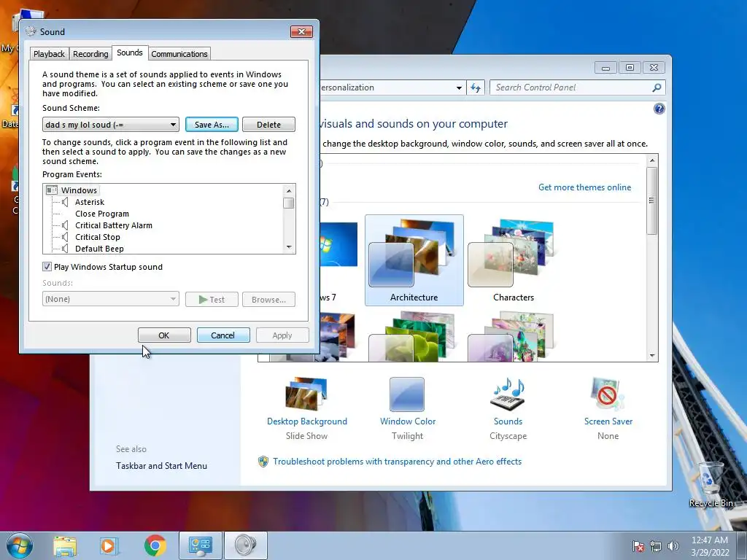Screen dimensions: 747x560
Task: Open the Desktop Background slide show icon
Action: coord(306,394)
